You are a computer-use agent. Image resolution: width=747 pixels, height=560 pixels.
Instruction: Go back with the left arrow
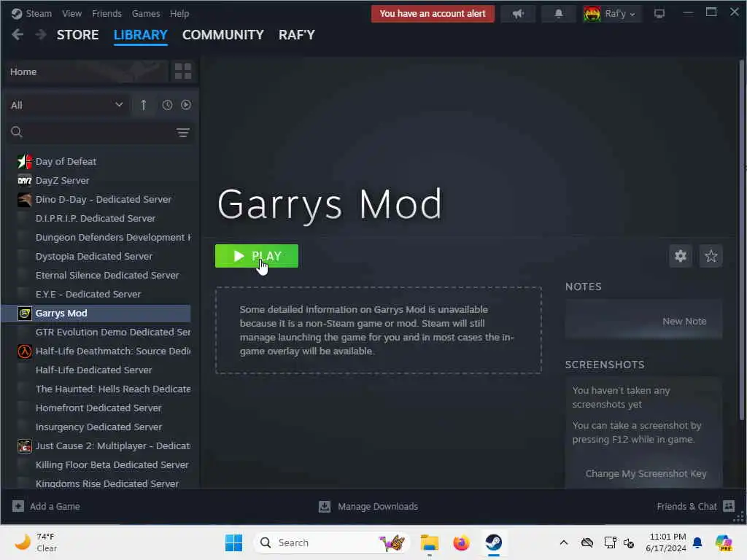pyautogui.click(x=18, y=34)
